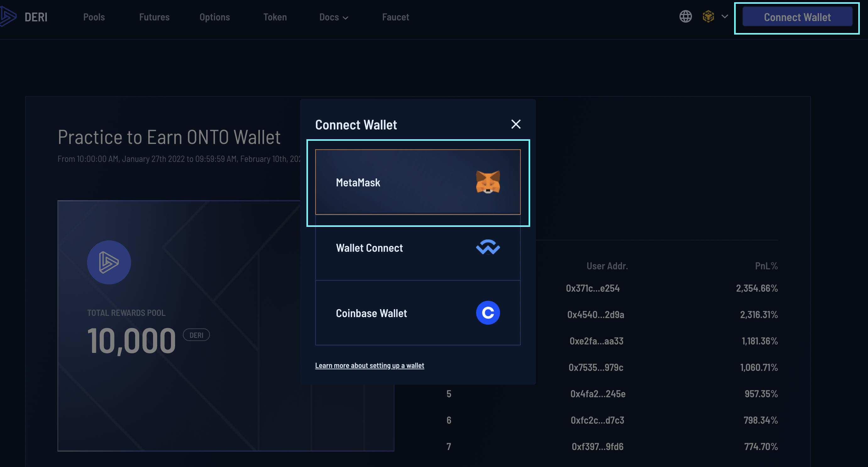Click rank number 7 in leaderboard

point(449,447)
